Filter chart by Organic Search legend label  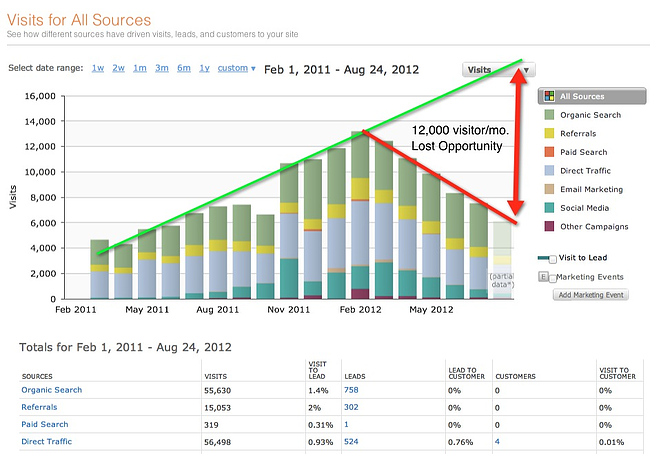click(591, 115)
